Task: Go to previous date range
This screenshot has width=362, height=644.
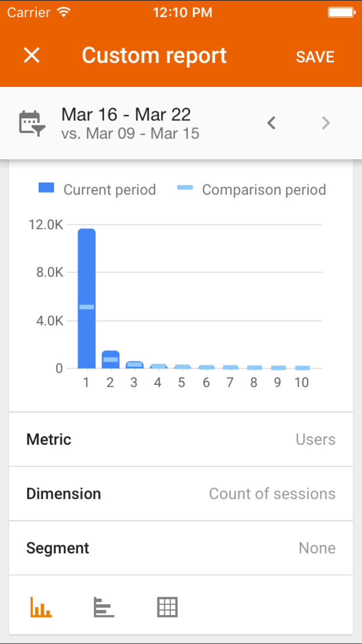Action: (272, 123)
